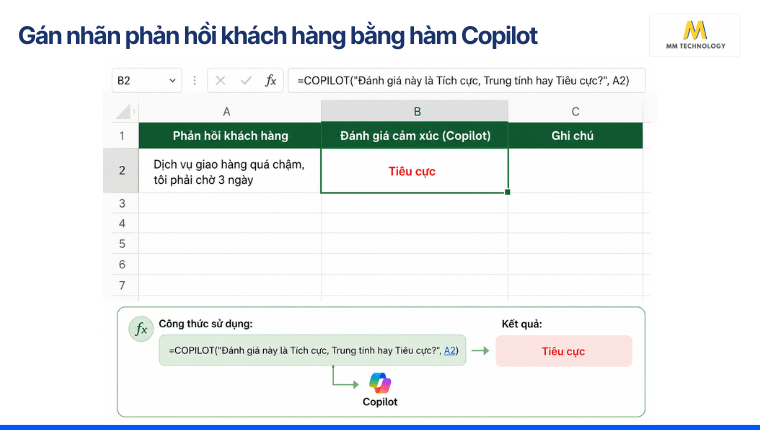Click the Name Box showing B2
The height and width of the screenshot is (430, 760).
coord(147,80)
